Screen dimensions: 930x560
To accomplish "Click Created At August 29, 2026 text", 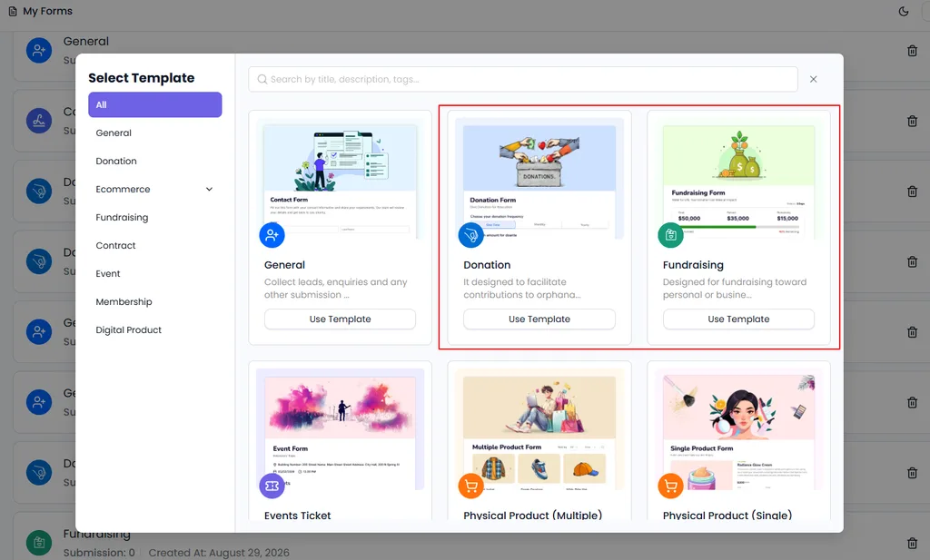I will (219, 553).
